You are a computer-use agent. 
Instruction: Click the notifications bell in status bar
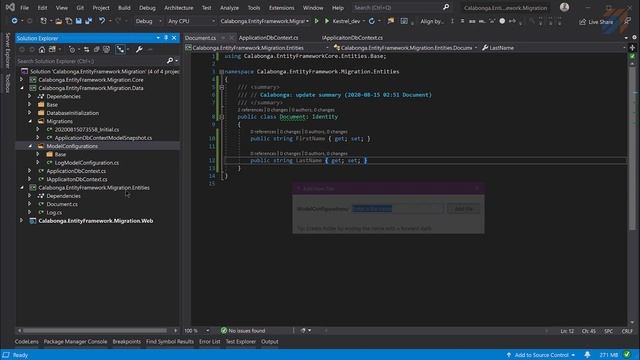pos(587,355)
